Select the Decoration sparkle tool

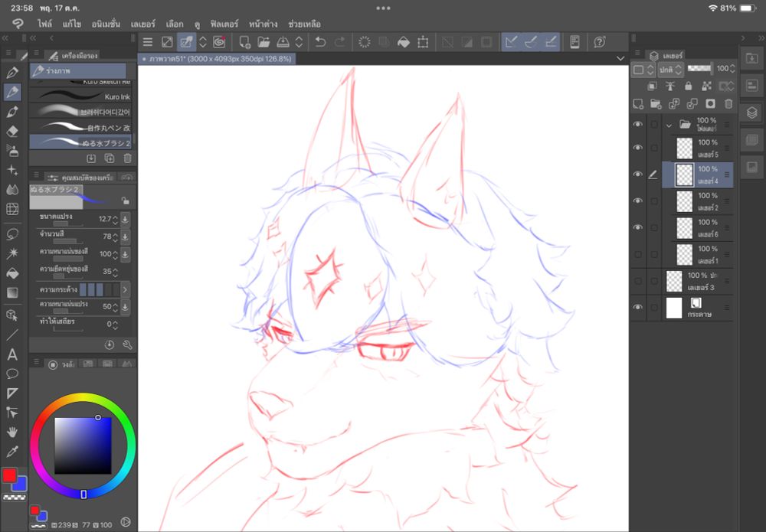(12, 170)
